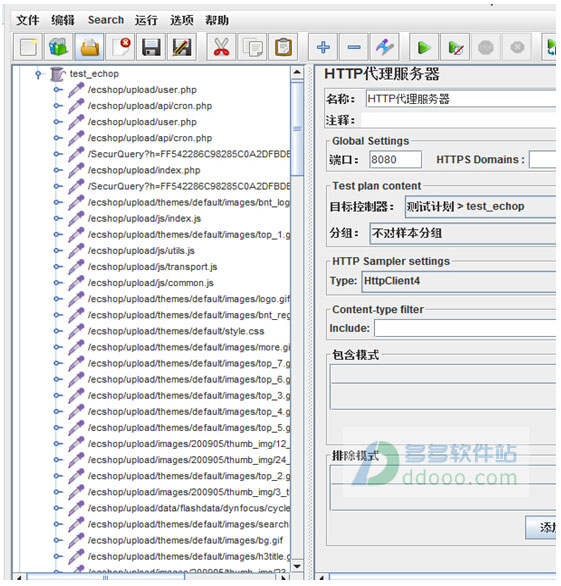Click the Toggle wand icon in toolbar
Screen dimensions: 561x586
tap(385, 47)
